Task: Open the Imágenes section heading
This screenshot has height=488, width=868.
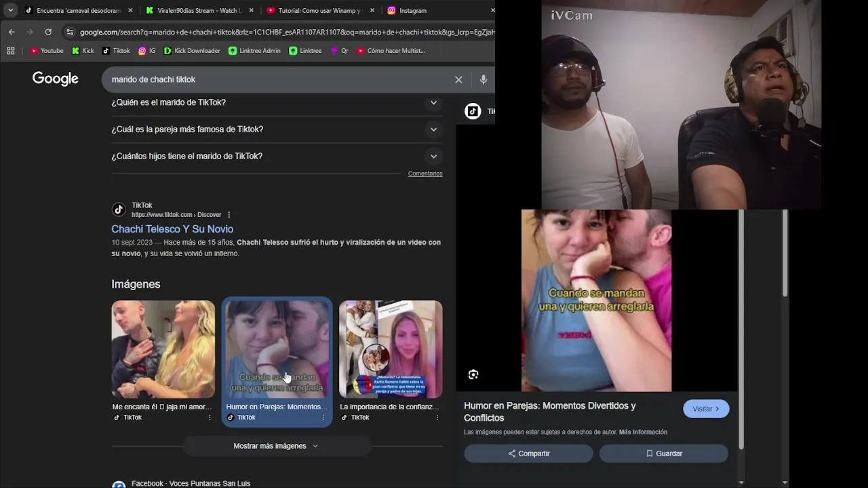Action: tap(136, 284)
